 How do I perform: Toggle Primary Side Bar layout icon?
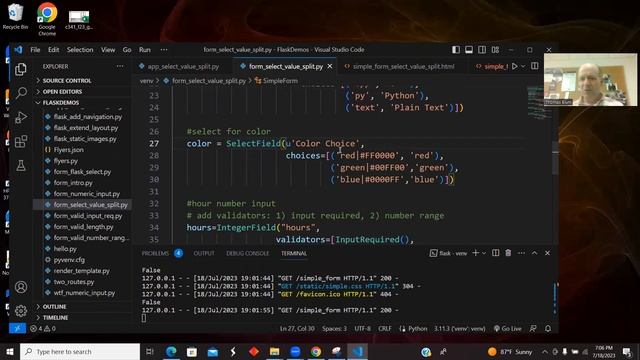click(x=456, y=50)
